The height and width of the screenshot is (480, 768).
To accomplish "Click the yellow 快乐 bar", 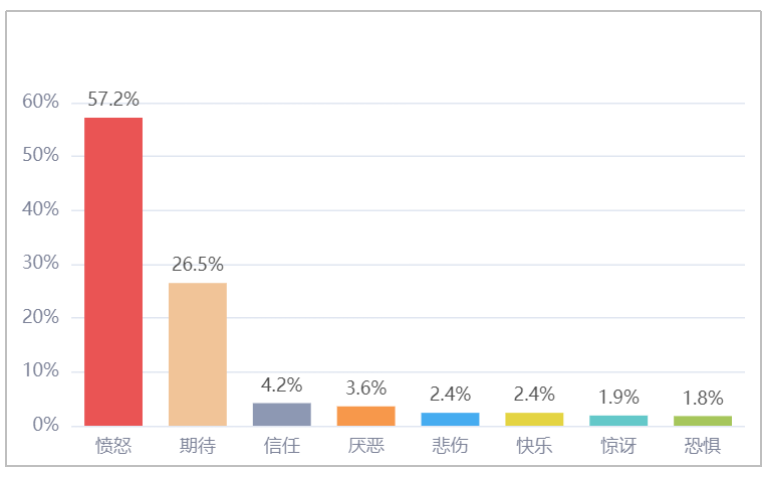I will tap(534, 419).
